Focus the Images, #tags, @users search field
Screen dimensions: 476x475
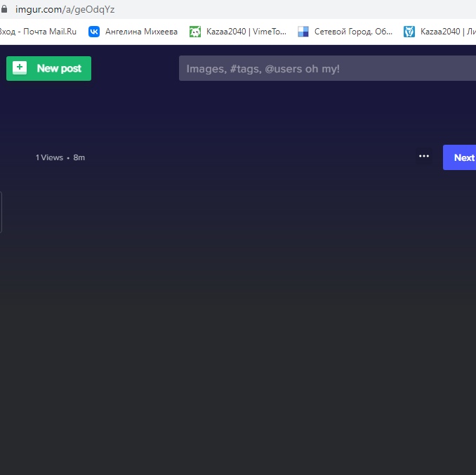tap(323, 69)
